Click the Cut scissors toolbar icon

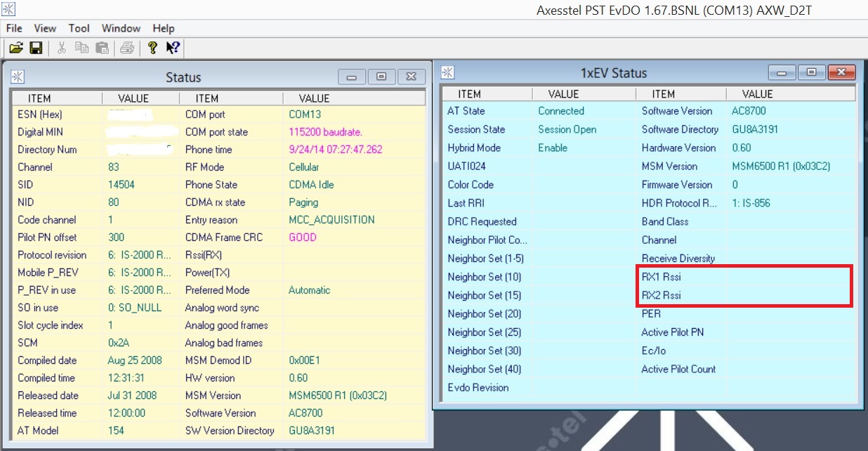pos(62,48)
